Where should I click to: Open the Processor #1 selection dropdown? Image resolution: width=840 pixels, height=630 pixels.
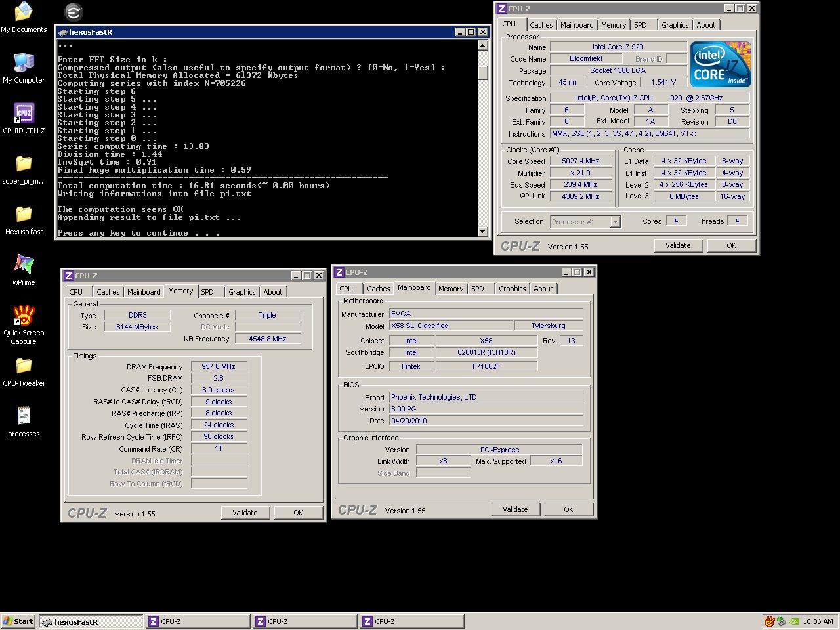tap(615, 222)
